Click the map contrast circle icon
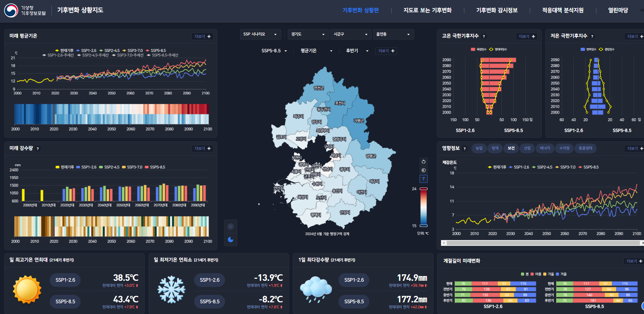This screenshot has height=314, width=644. 424,170
